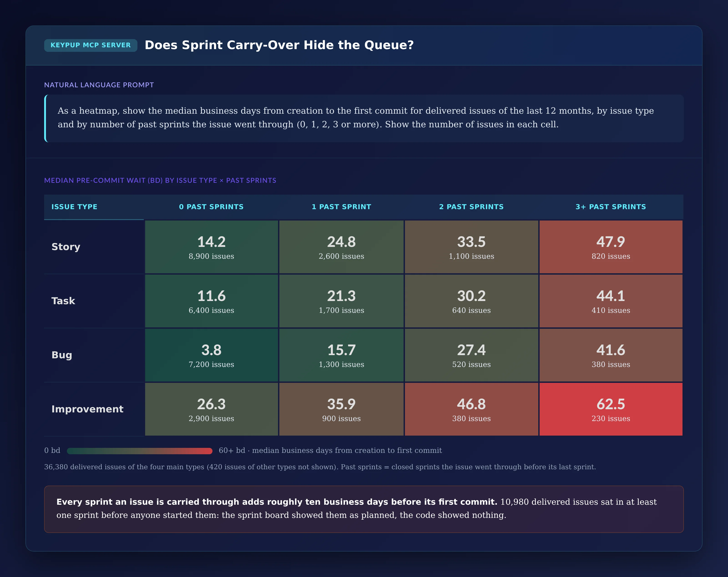Select the Bug row label
The image size is (728, 577).
62,355
